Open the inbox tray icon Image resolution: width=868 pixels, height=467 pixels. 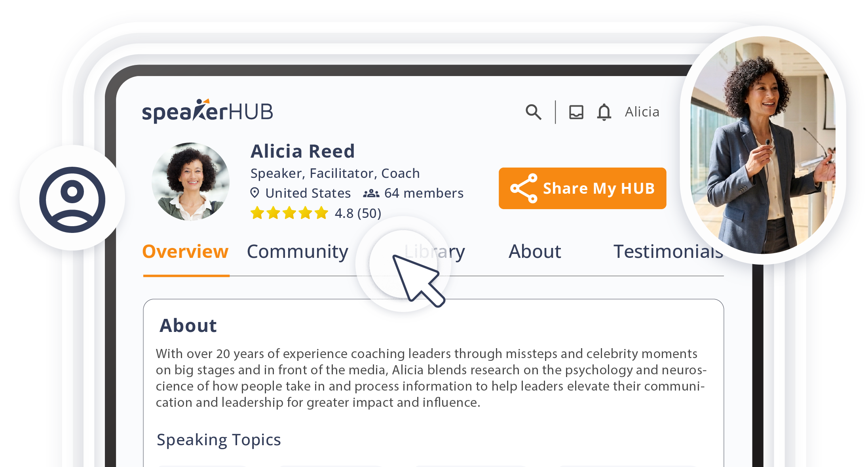(x=576, y=112)
